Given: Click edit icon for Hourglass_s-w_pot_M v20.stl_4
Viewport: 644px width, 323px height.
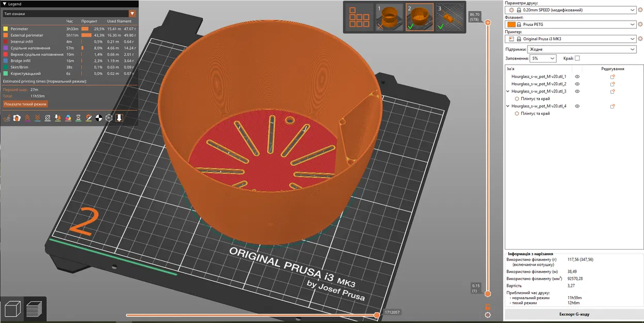Looking at the screenshot, I should (613, 106).
